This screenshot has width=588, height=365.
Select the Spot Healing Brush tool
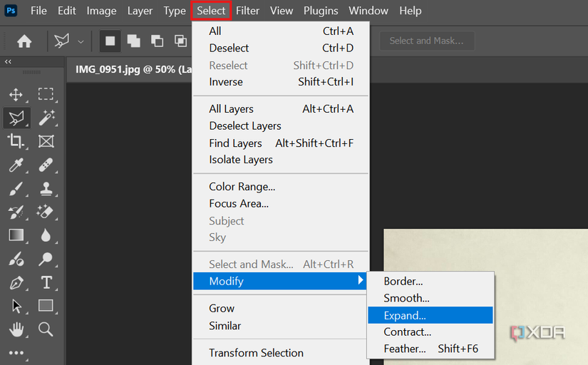coord(46,165)
